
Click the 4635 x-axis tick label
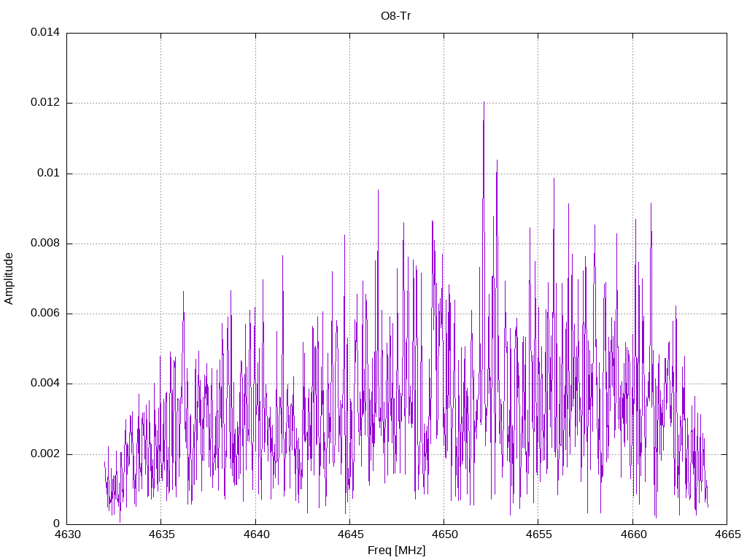161,534
